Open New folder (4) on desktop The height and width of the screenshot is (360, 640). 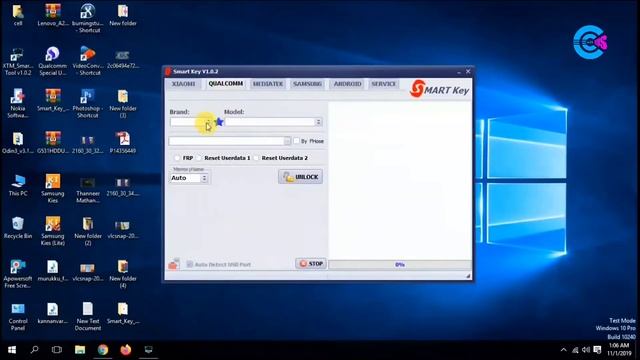tap(123, 273)
